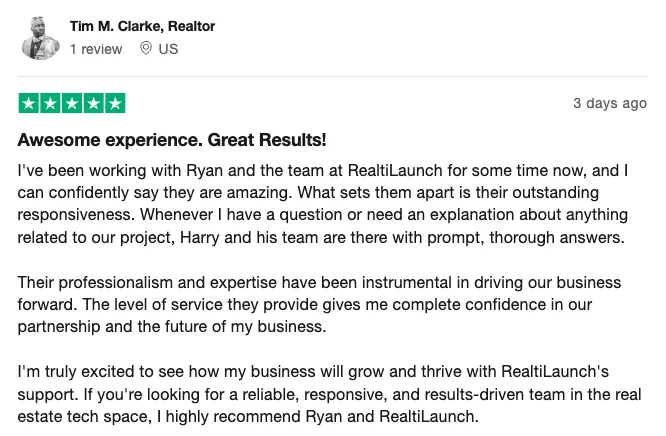Click the location pin icon
This screenshot has height=436, width=666.
click(x=146, y=48)
